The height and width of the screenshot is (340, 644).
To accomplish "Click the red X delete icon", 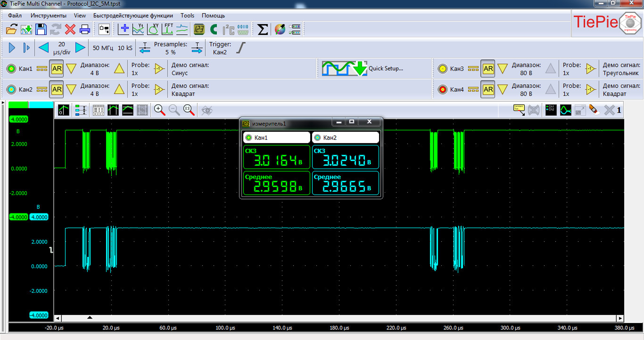I will 70,29.
